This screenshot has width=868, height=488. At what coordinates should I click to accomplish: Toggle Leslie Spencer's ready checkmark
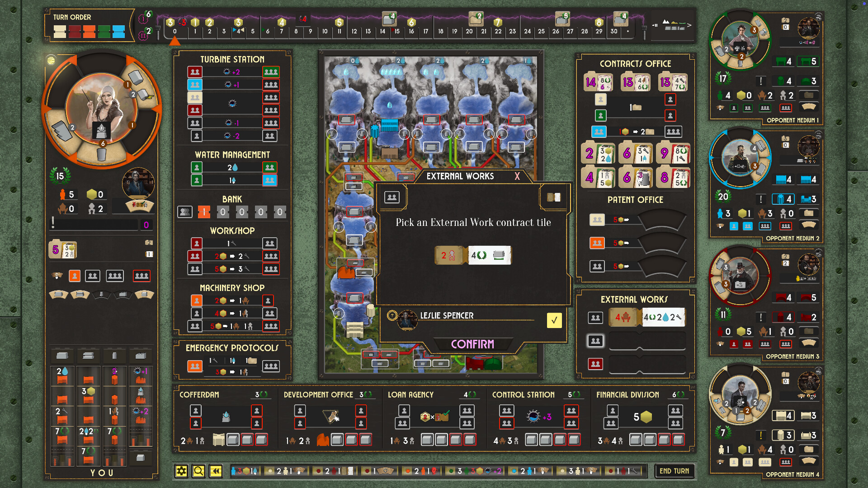[554, 320]
